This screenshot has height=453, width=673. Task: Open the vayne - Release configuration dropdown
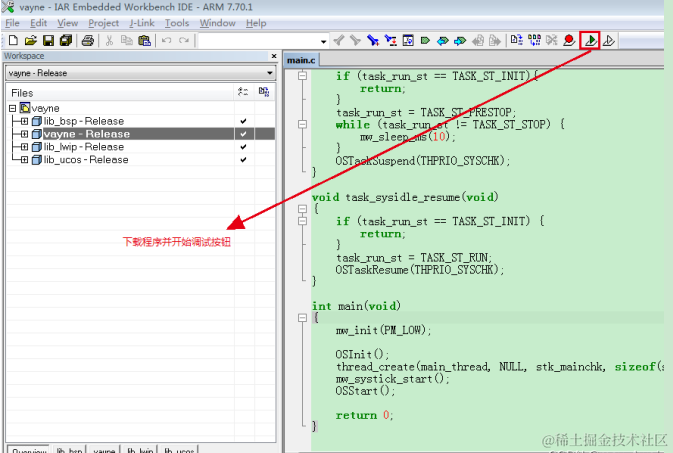tap(270, 73)
